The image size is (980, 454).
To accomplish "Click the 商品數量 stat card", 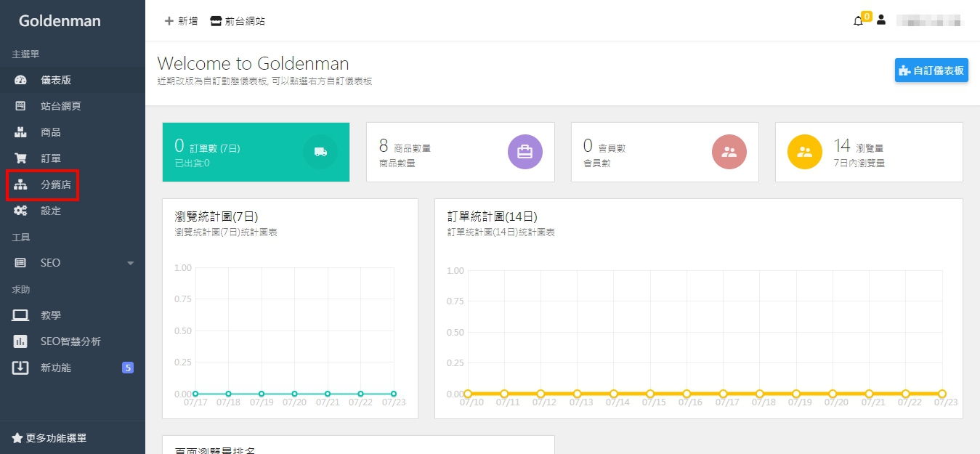I will (461, 152).
